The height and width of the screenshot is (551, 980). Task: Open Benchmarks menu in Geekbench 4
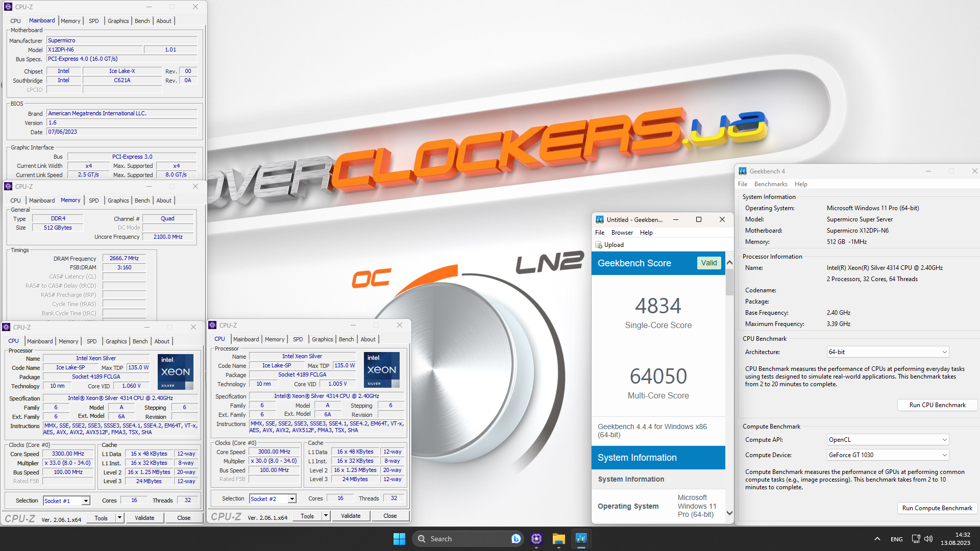pyautogui.click(x=771, y=184)
